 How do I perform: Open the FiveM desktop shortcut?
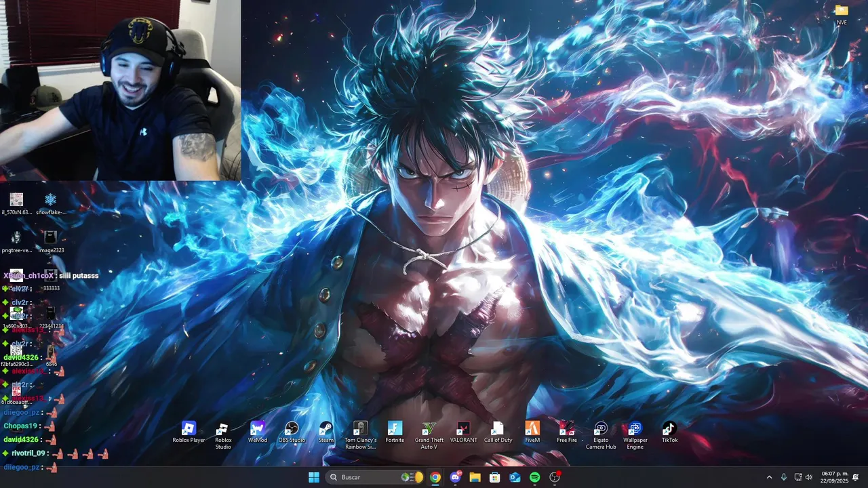(532, 432)
